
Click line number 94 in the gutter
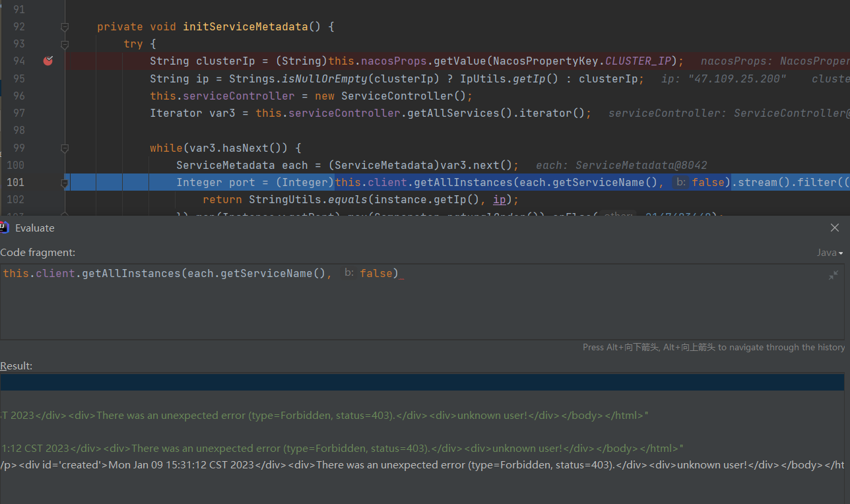[x=18, y=61]
